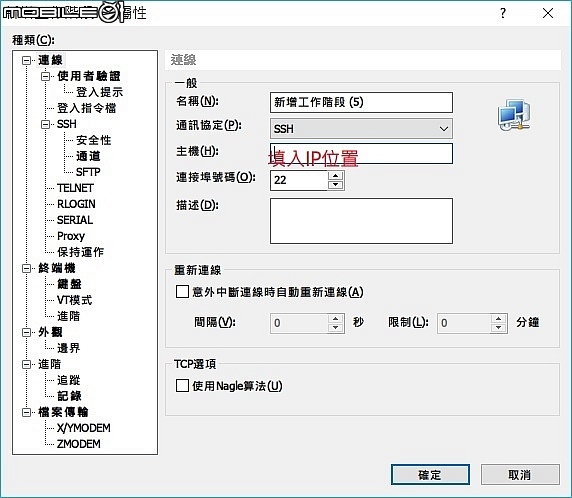Viewport: 572px width, 498px height.
Task: Select 鍵盤 tree item
Action: tap(69, 284)
